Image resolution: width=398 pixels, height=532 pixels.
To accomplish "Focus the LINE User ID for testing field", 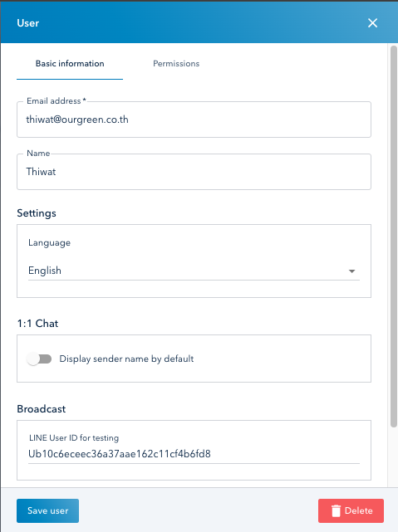I will pyautogui.click(x=194, y=454).
